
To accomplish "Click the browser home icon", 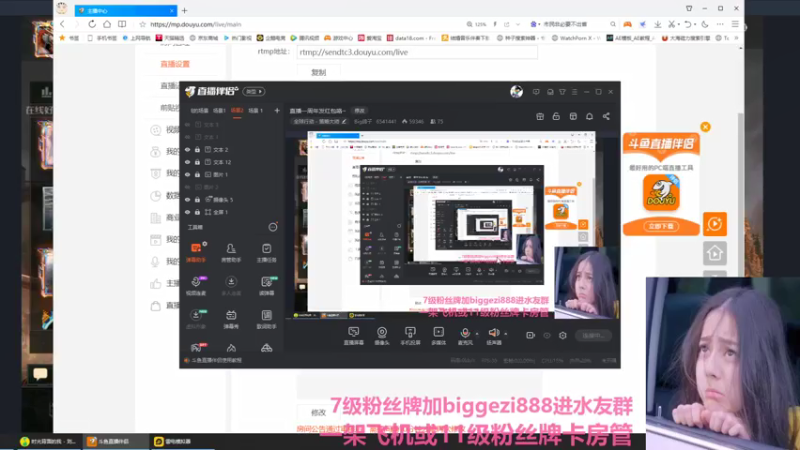I will click(x=107, y=24).
